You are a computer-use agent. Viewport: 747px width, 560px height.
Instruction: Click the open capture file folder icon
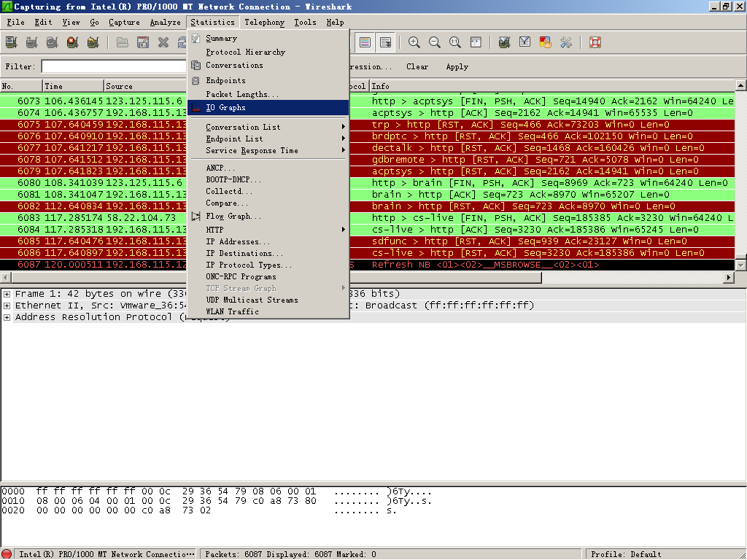coord(123,42)
